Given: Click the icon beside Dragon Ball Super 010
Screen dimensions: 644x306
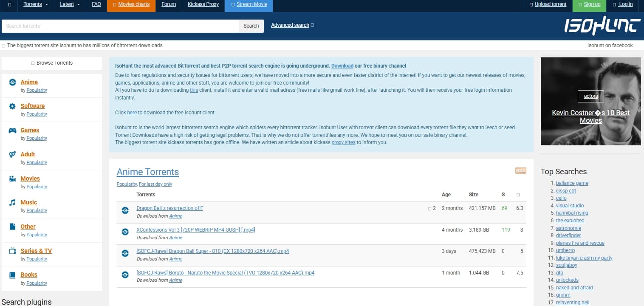Looking at the screenshot, I should 125,253.
